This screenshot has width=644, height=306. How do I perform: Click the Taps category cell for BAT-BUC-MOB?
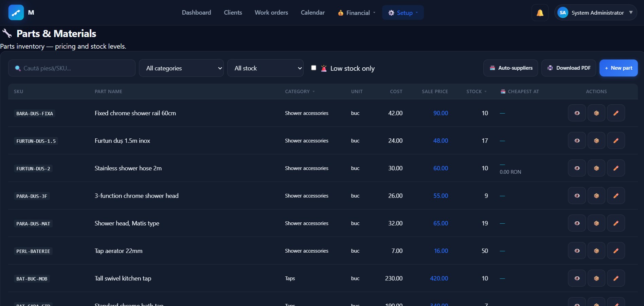tap(290, 278)
